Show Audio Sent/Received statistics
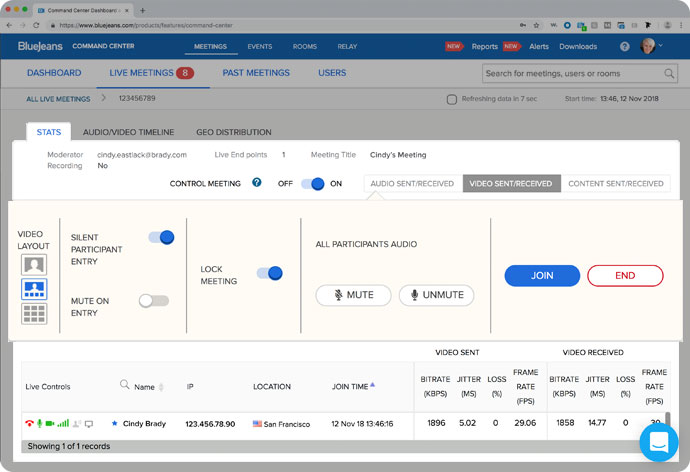Viewport: 690px width, 472px height. coord(412,183)
